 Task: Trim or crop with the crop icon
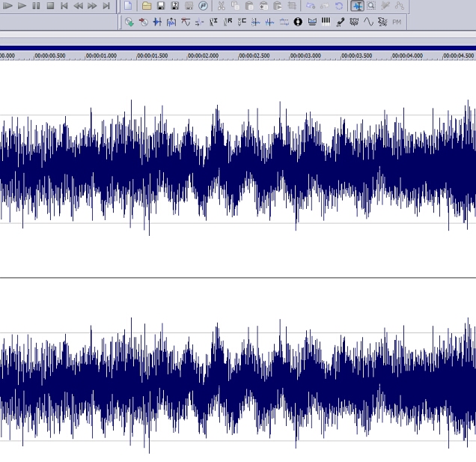[292, 6]
